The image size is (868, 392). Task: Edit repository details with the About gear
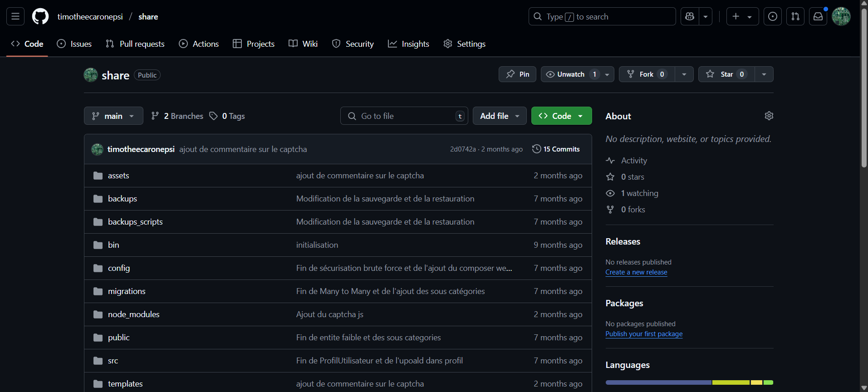[769, 116]
